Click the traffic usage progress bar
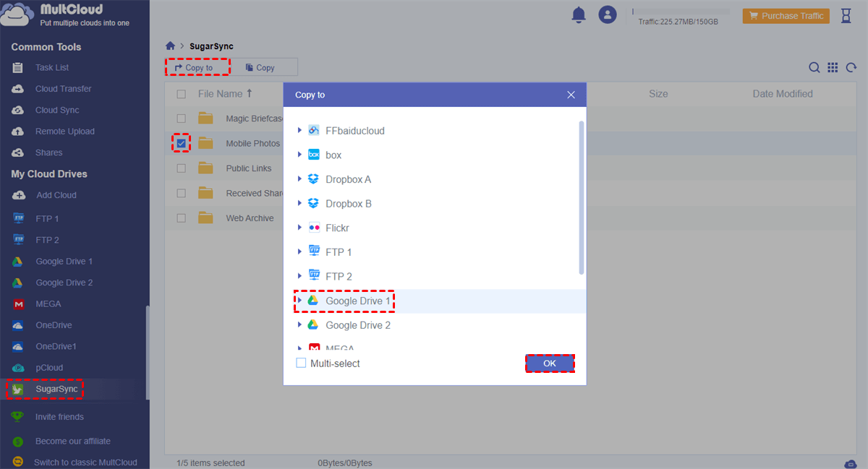Screen dimensions: 868x469 [681, 12]
